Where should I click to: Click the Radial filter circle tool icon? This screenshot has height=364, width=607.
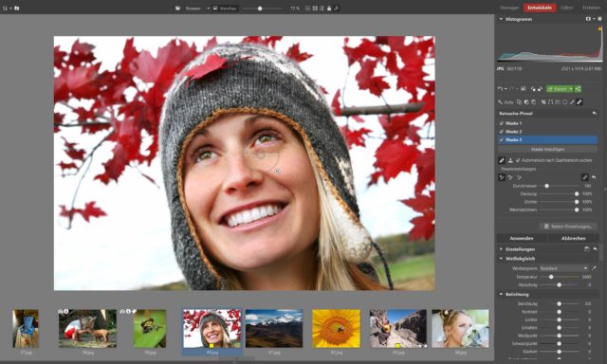click(565, 102)
